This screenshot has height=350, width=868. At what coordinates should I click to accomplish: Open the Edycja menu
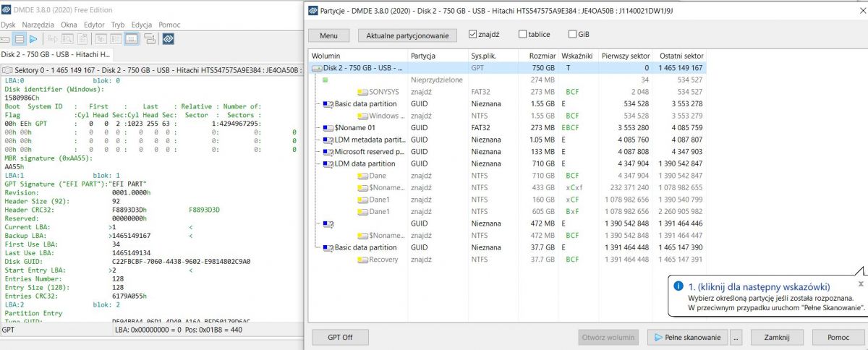(142, 25)
